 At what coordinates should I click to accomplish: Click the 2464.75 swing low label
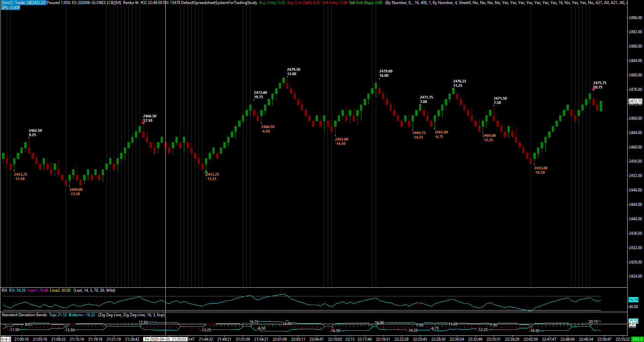tap(419, 133)
